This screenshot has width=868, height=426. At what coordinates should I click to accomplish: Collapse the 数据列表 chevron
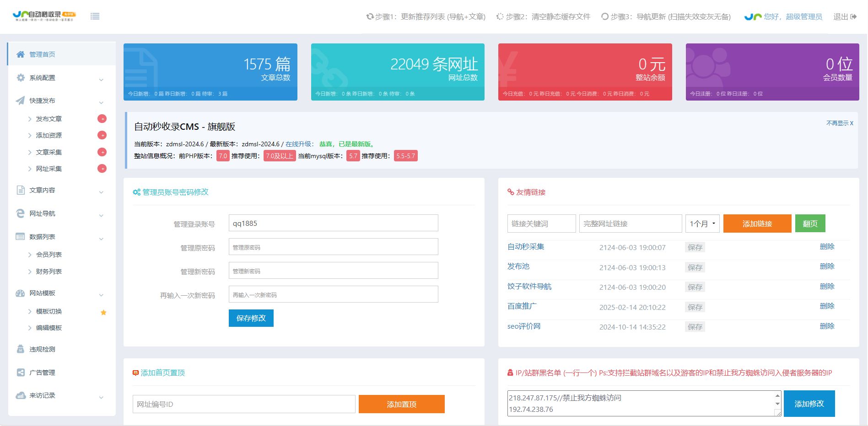click(x=101, y=239)
